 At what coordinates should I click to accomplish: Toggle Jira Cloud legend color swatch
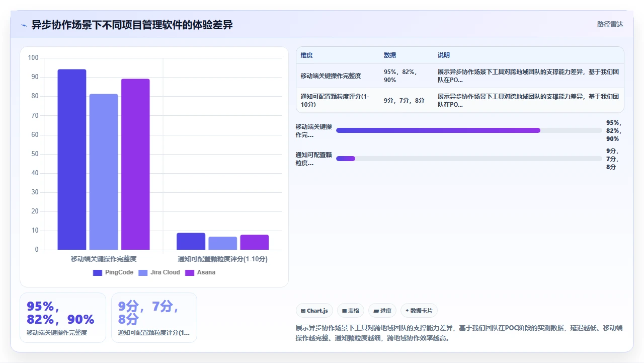(x=143, y=272)
